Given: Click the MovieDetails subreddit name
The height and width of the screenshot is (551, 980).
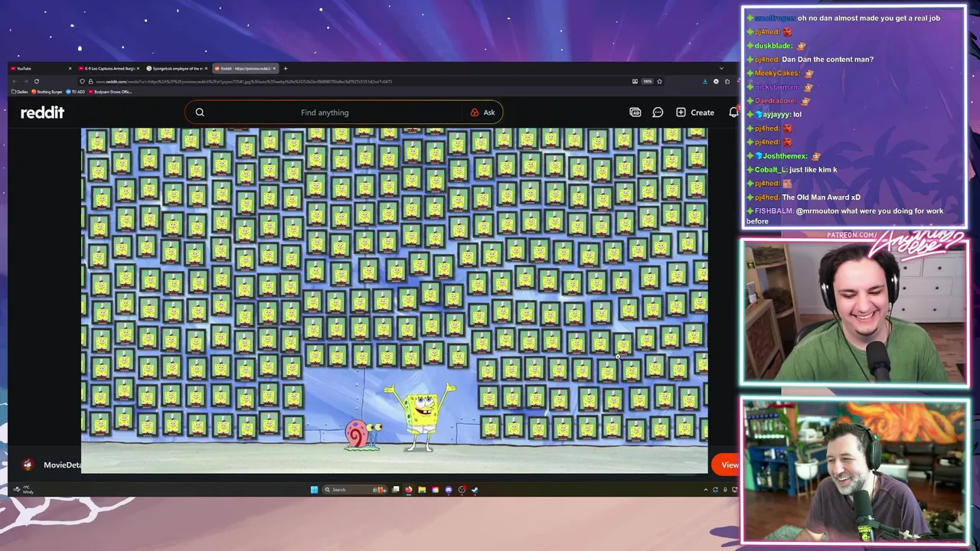Looking at the screenshot, I should [62, 465].
